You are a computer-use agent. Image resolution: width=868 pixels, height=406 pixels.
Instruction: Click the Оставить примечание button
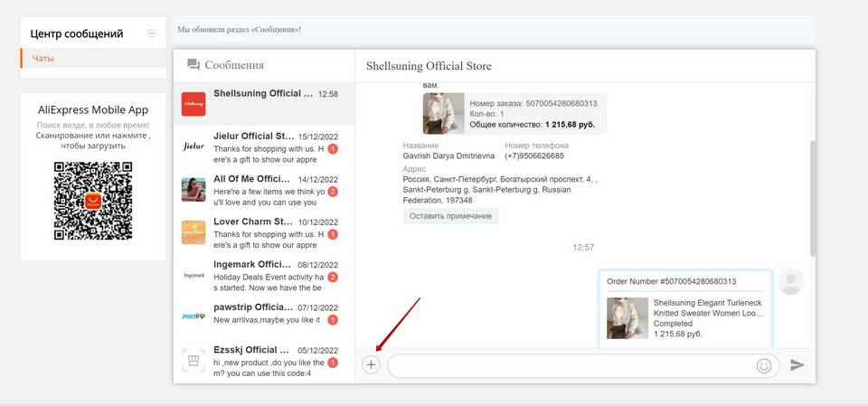(x=450, y=216)
